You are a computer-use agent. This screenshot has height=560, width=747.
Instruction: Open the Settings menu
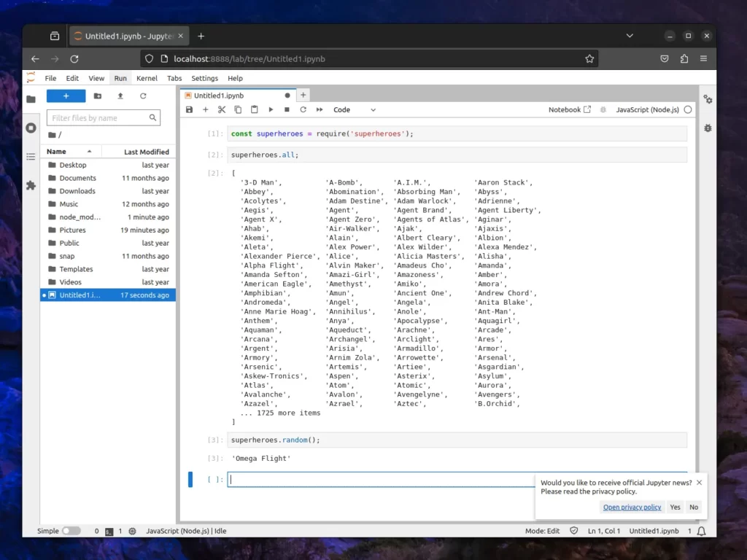(204, 78)
